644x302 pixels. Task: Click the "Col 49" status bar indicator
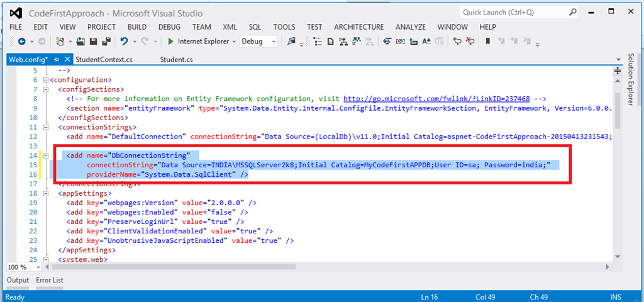click(x=484, y=297)
